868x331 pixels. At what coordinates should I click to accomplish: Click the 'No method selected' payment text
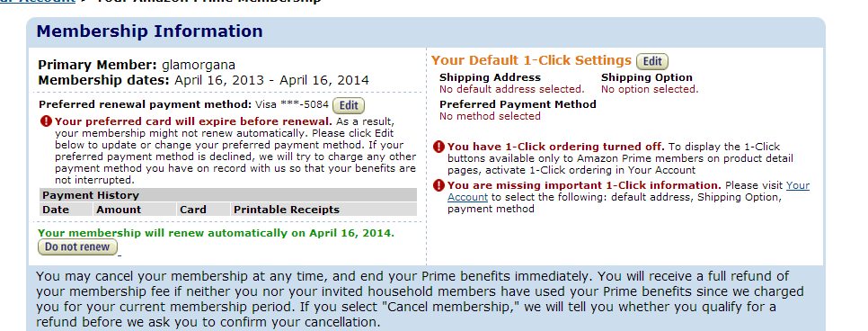pyautogui.click(x=490, y=116)
